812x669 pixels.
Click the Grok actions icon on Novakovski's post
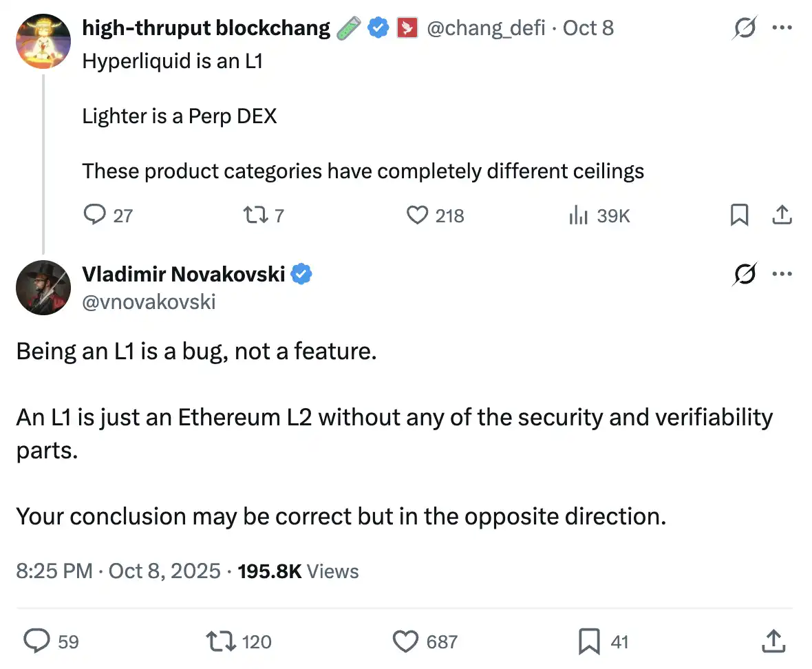(744, 273)
